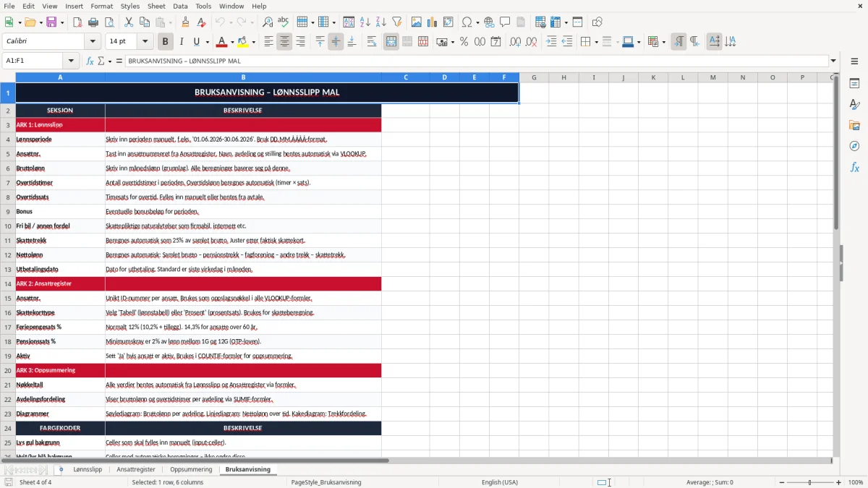Click Add Decimal Place icon
The width and height of the screenshot is (868, 488).
(x=515, y=42)
